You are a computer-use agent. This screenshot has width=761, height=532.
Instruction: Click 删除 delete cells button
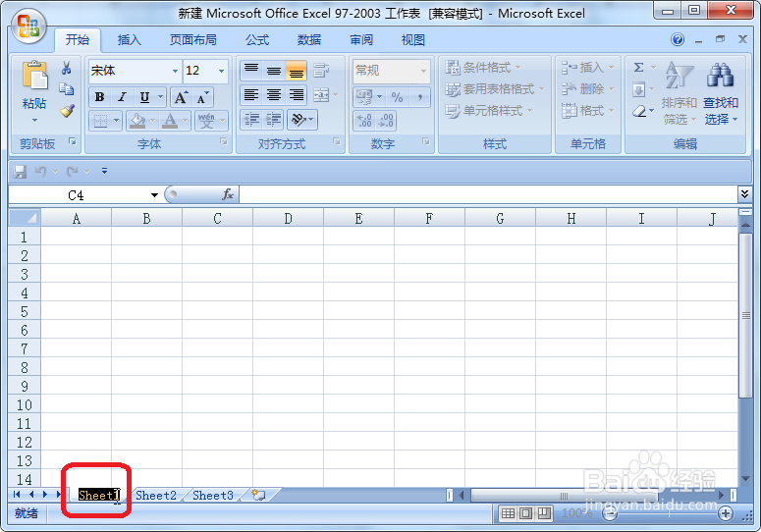tap(588, 89)
